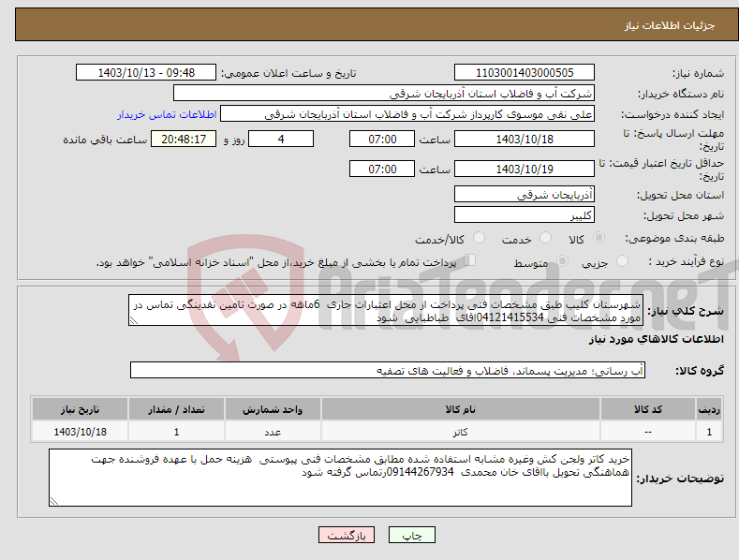
Task: Click the -- item code cell
Action: coord(648,432)
